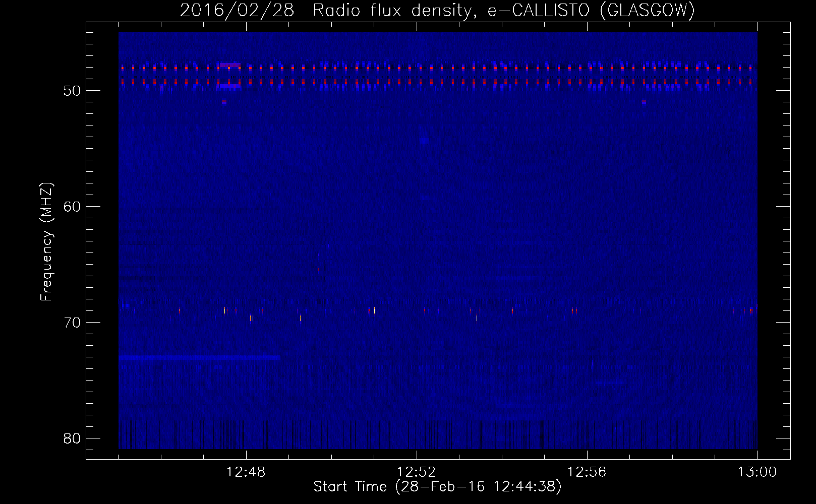816x504 pixels.
Task: Select the 12:56 time tick label
Action: 587,472
